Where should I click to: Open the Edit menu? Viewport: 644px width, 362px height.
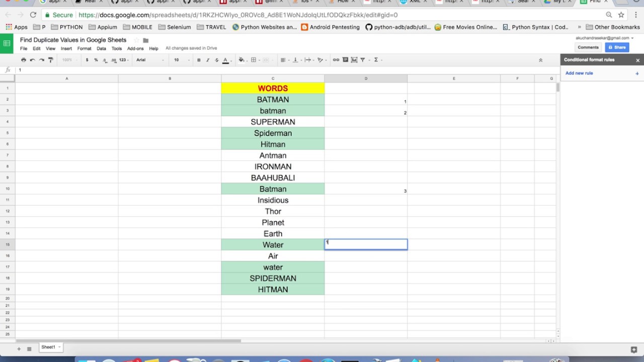37,49
